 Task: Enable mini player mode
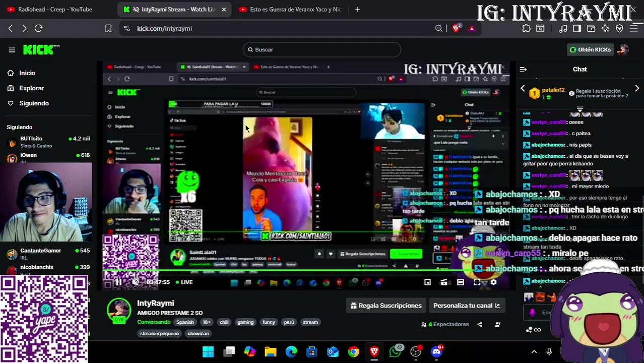click(427, 282)
